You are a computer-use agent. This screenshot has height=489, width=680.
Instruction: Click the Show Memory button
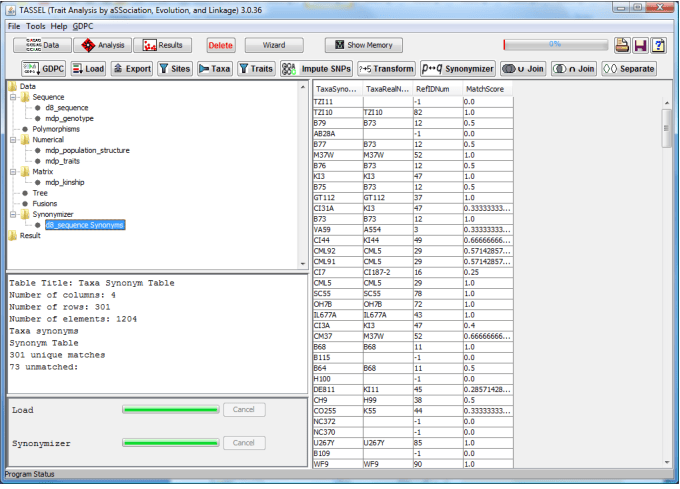click(x=363, y=45)
